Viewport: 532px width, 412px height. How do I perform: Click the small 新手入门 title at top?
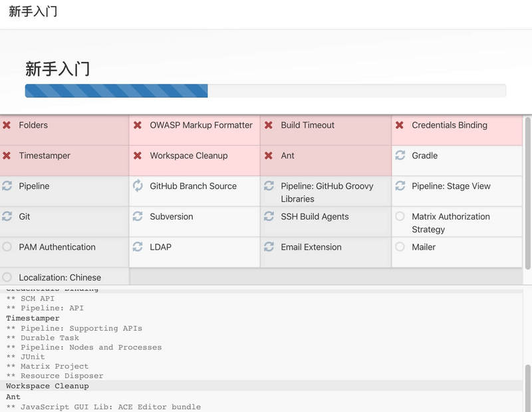[x=33, y=11]
